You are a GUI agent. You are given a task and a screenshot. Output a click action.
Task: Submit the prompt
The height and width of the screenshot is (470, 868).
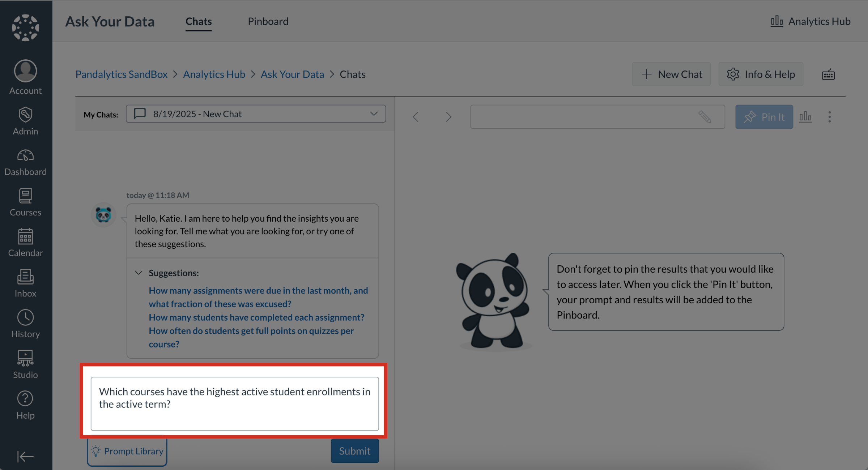355,451
